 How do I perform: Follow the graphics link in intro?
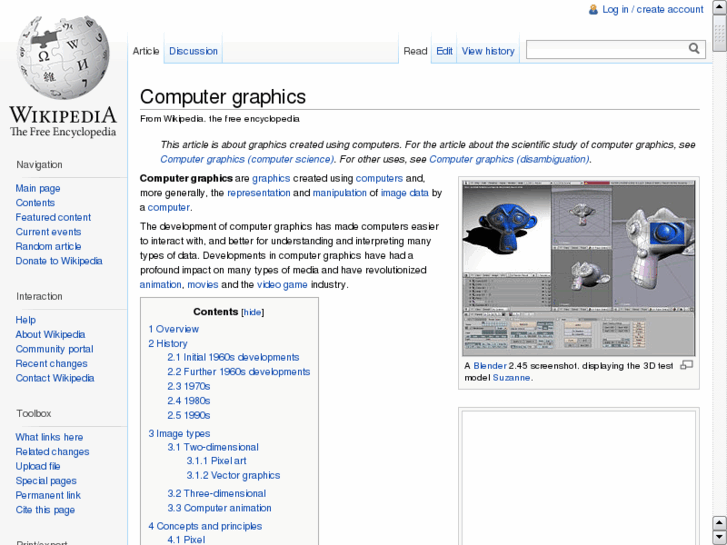pos(271,179)
